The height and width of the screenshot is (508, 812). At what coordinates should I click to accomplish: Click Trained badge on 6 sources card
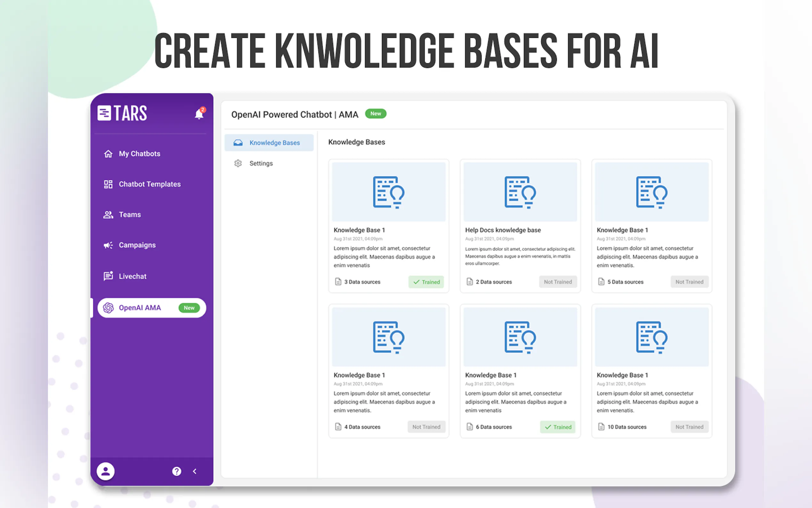coord(558,427)
